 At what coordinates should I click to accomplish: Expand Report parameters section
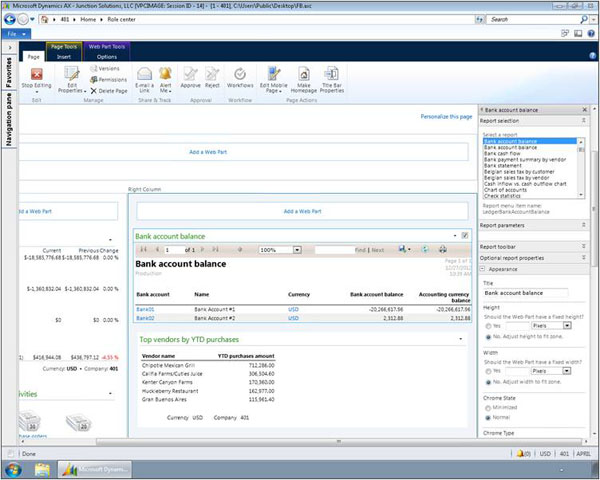click(584, 225)
